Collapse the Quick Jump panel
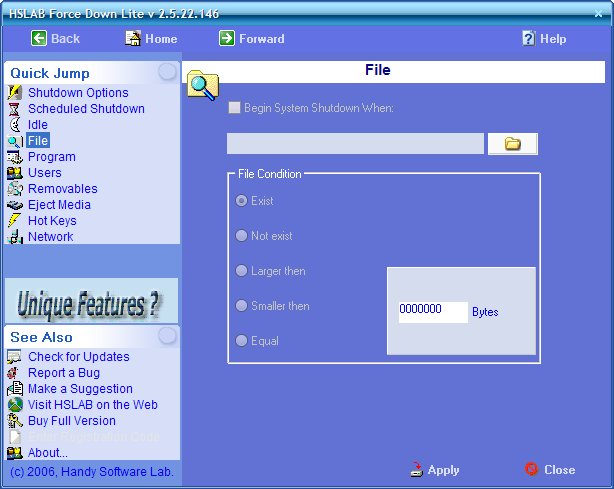The height and width of the screenshot is (489, 614). pyautogui.click(x=167, y=72)
